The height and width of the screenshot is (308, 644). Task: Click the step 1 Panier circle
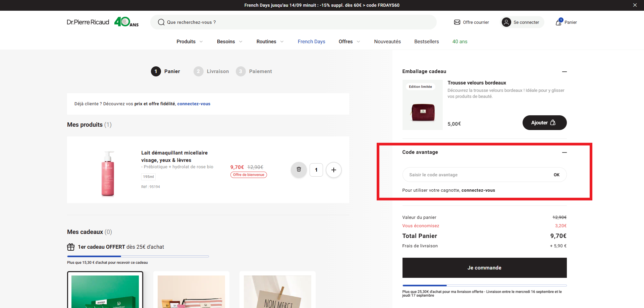156,71
